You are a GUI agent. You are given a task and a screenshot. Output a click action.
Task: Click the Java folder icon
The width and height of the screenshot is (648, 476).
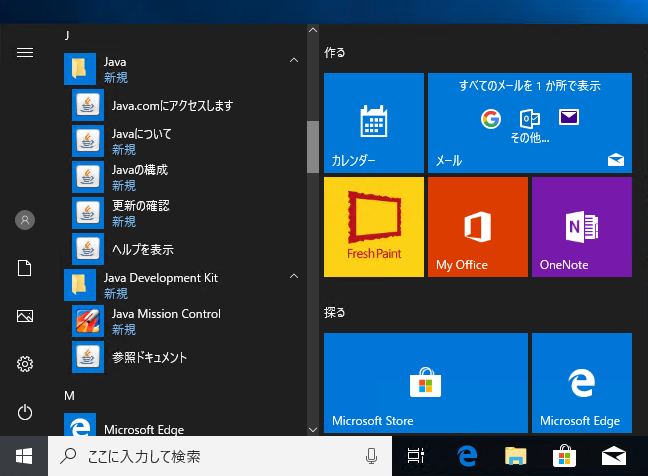80,69
